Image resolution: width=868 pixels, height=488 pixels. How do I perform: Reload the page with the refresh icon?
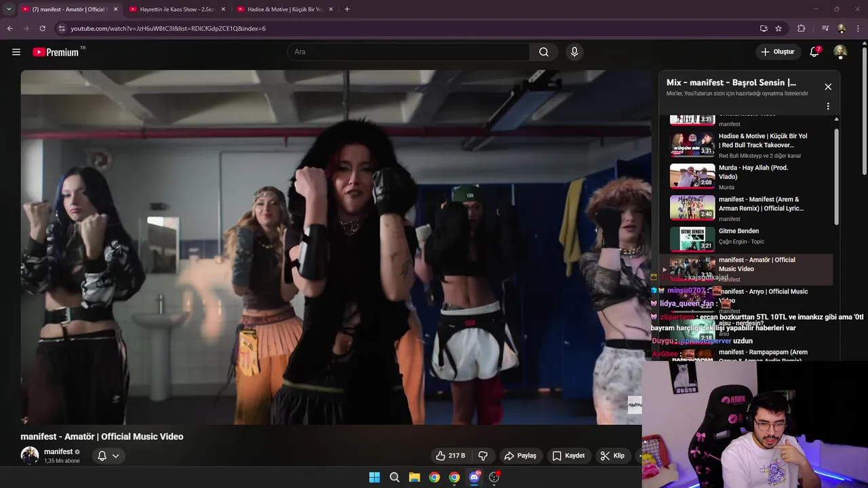tap(42, 28)
